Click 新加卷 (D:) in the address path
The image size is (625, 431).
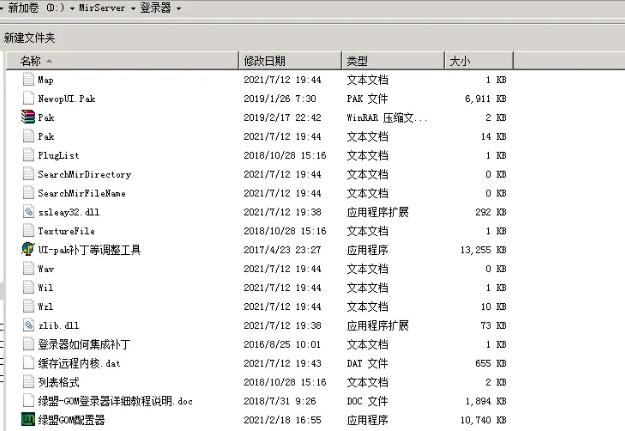36,8
